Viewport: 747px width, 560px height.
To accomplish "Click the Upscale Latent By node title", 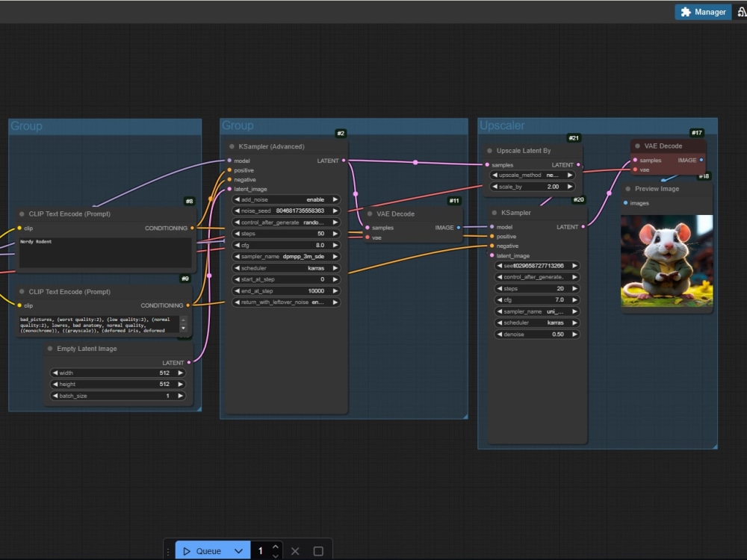I will [x=524, y=151].
